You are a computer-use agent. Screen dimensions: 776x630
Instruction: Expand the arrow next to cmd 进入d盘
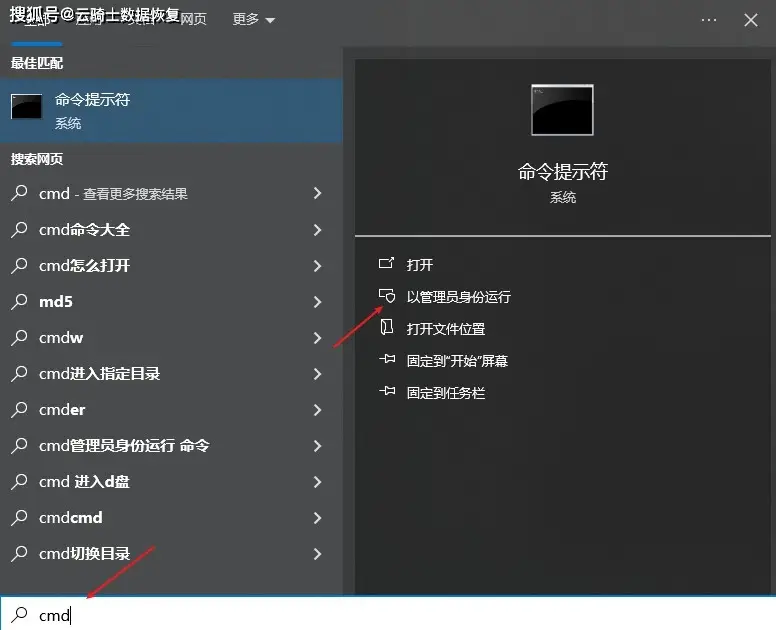pyautogui.click(x=318, y=482)
